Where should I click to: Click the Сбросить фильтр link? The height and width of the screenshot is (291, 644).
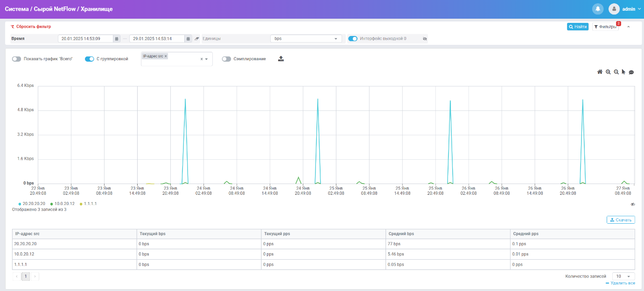coord(31,27)
